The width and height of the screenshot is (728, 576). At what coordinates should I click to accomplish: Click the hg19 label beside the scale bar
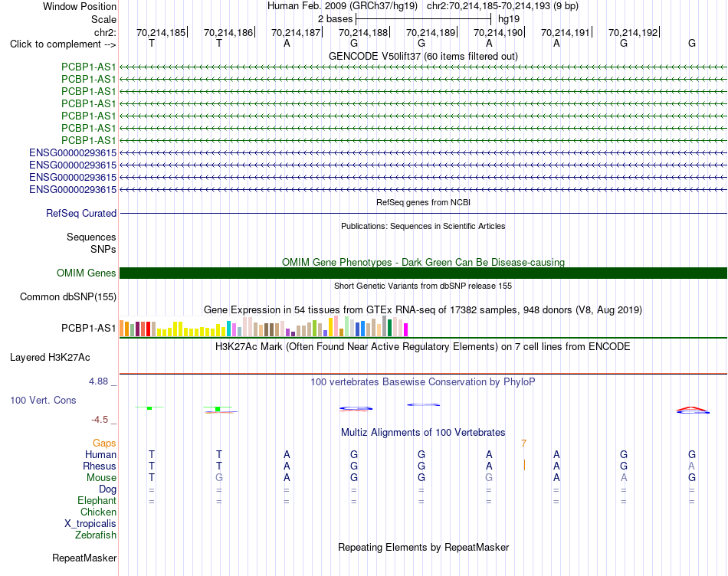pos(508,19)
